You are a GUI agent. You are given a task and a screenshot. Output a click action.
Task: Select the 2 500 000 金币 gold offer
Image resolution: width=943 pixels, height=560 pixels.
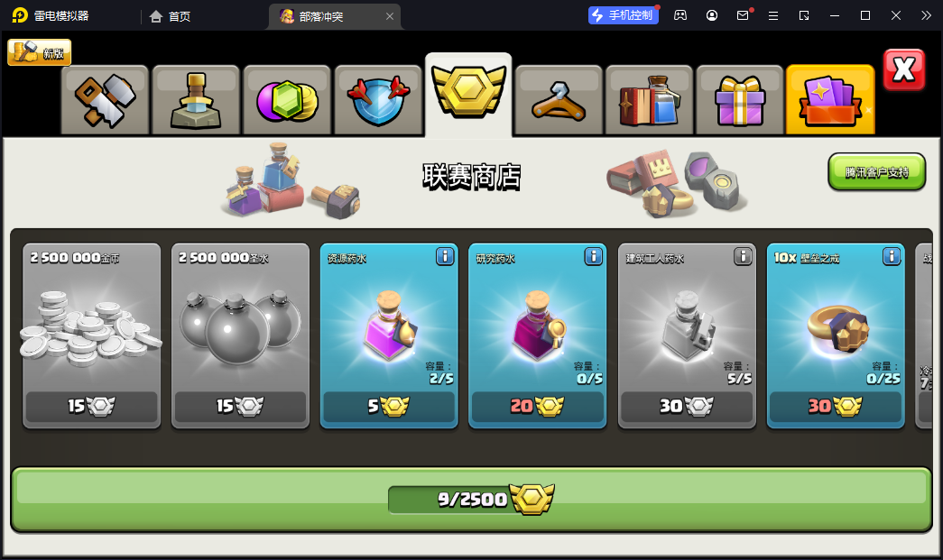pyautogui.click(x=91, y=335)
